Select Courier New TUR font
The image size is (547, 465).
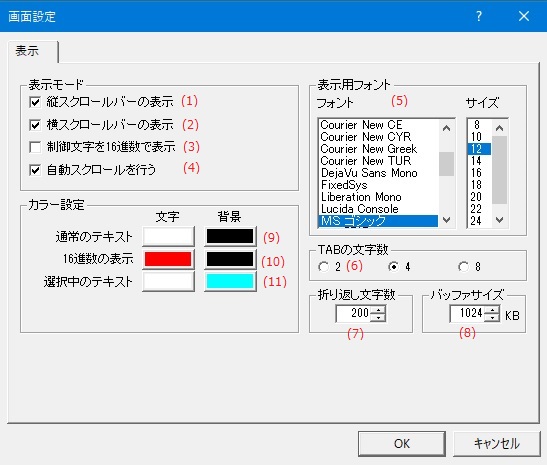click(x=379, y=161)
